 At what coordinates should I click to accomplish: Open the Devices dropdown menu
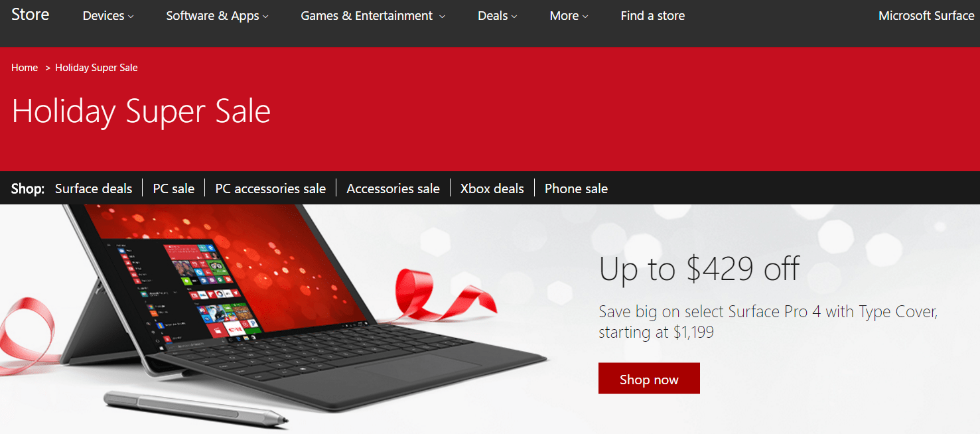[x=108, y=16]
